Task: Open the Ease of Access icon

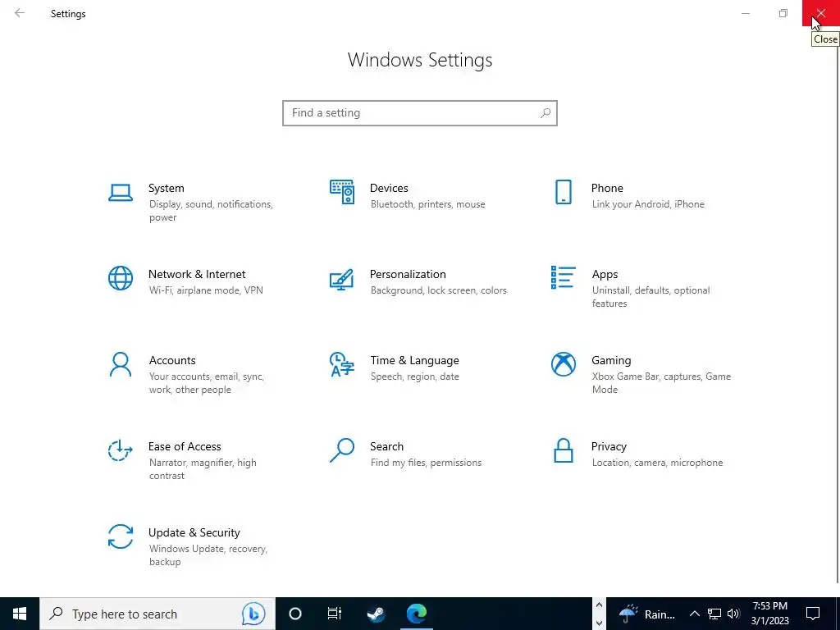Action: (121, 450)
